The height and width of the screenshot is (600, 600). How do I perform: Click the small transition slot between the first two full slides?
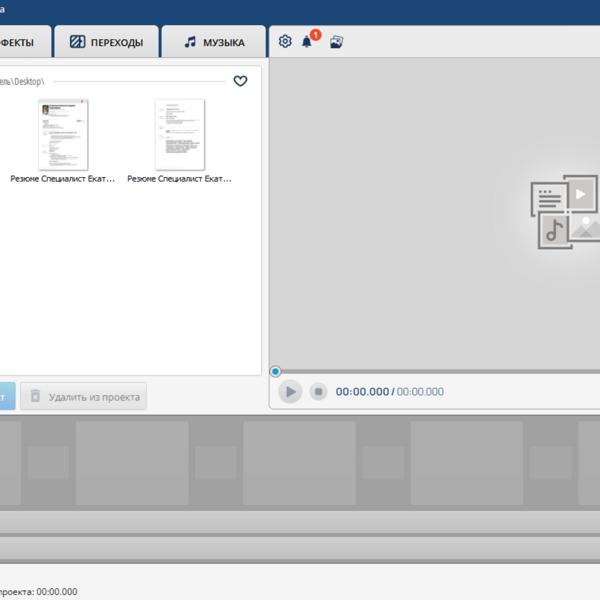click(x=215, y=463)
